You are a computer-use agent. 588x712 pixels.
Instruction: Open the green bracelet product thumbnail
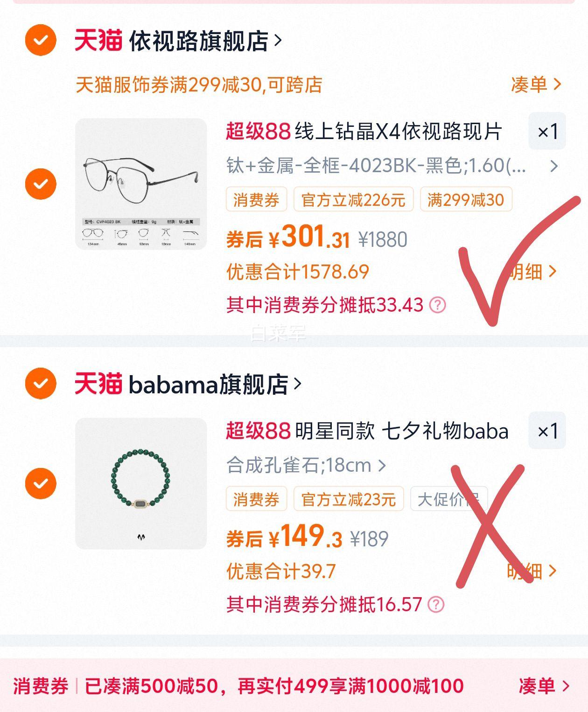pyautogui.click(x=141, y=483)
